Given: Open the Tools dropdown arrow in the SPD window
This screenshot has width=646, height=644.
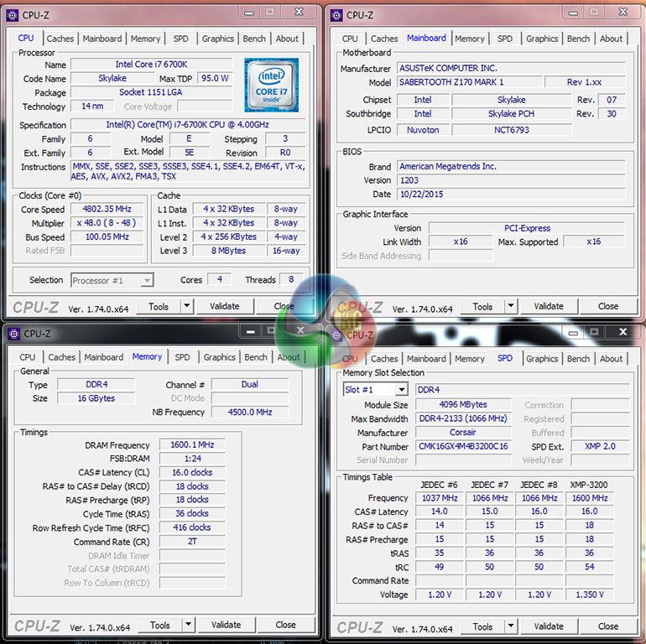Looking at the screenshot, I should pos(511,626).
